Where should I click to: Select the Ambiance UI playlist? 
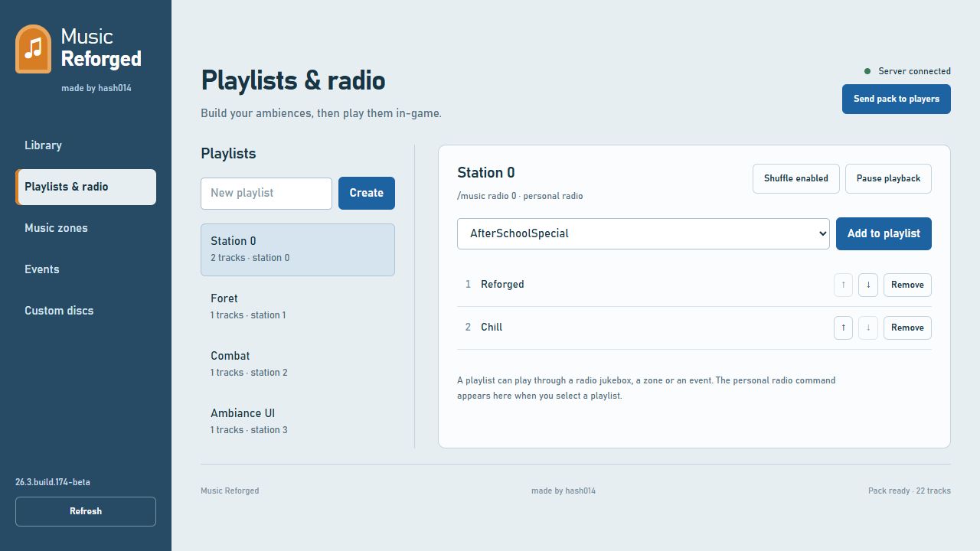point(298,421)
